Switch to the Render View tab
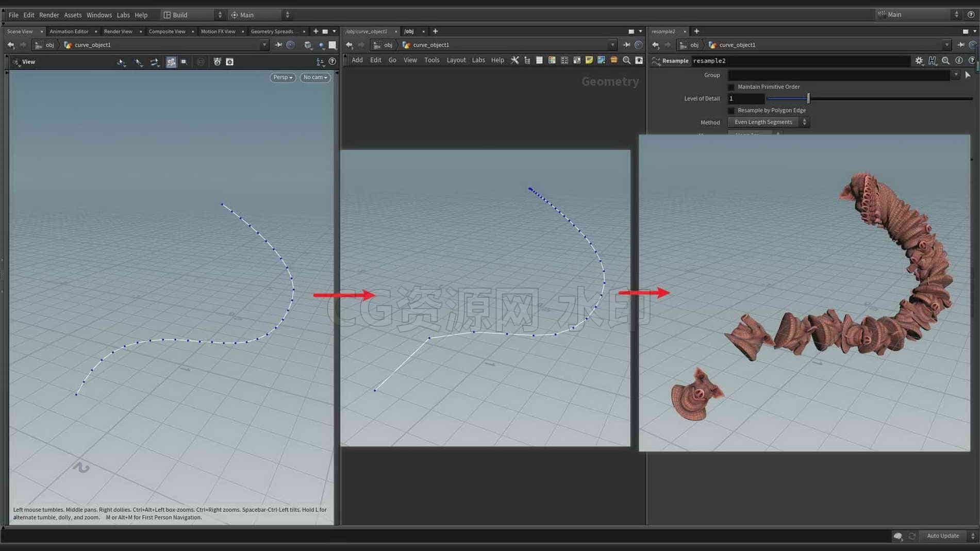Screen dimensions: 980x551 (x=118, y=31)
